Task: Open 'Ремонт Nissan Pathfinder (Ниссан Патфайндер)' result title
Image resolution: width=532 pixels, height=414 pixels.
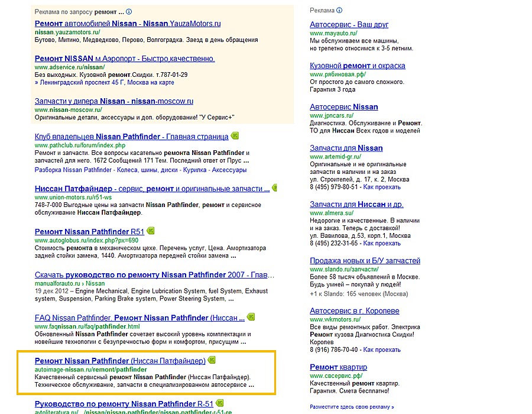Action: [120, 361]
